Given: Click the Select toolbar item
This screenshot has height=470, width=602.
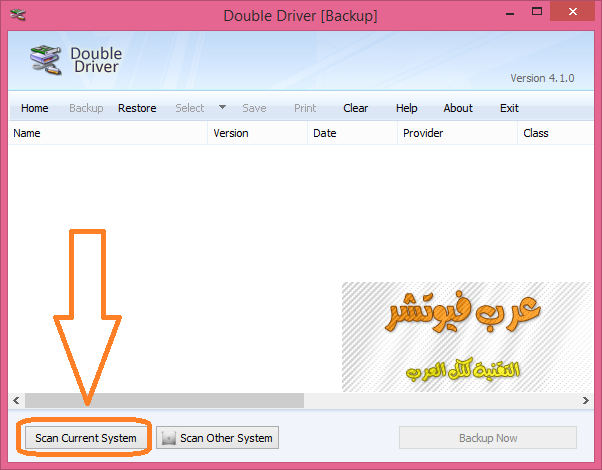Looking at the screenshot, I should (190, 108).
